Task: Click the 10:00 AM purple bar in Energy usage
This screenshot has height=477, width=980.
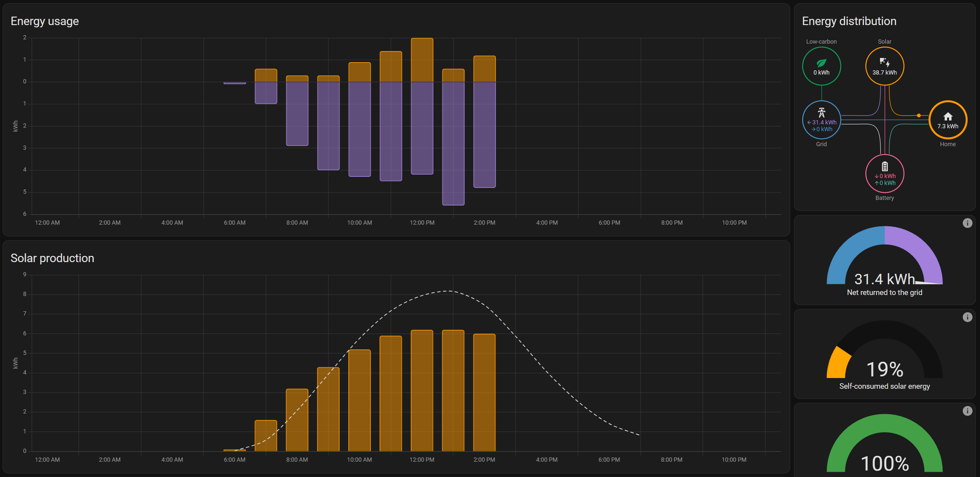Action: tap(360, 129)
